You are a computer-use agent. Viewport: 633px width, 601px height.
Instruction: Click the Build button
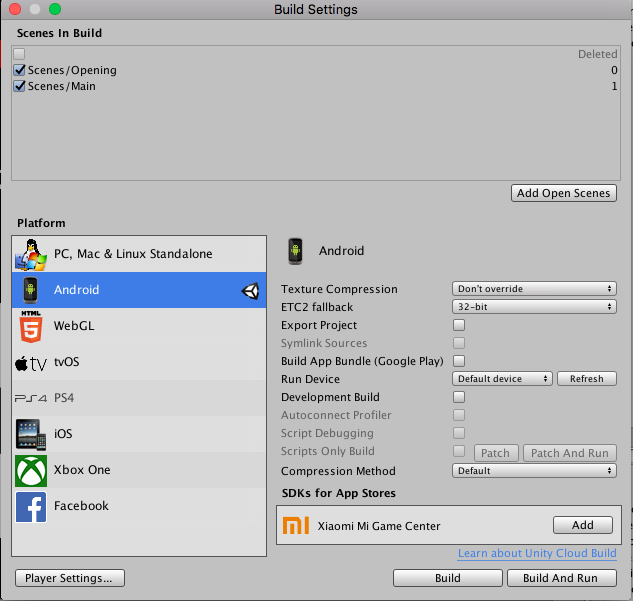click(x=448, y=578)
